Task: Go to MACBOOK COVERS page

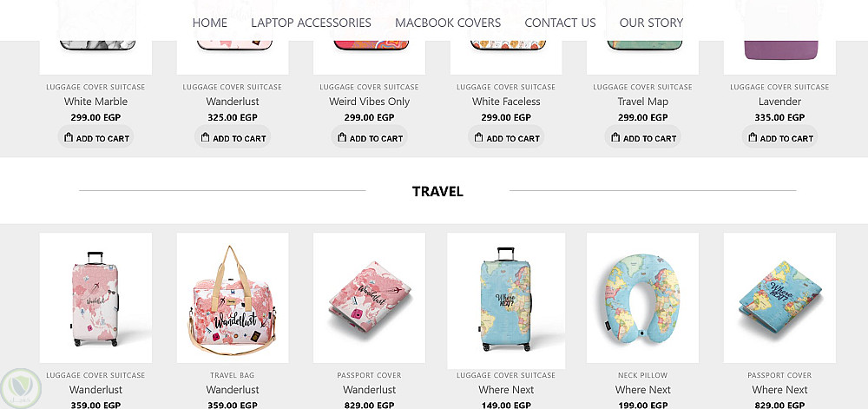Action: pyautogui.click(x=448, y=23)
